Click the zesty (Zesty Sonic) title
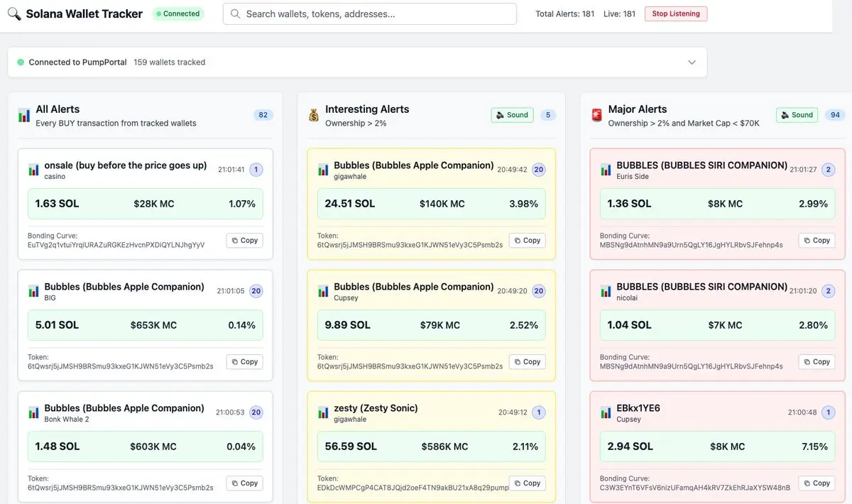Image resolution: width=852 pixels, height=504 pixels. coord(376,408)
